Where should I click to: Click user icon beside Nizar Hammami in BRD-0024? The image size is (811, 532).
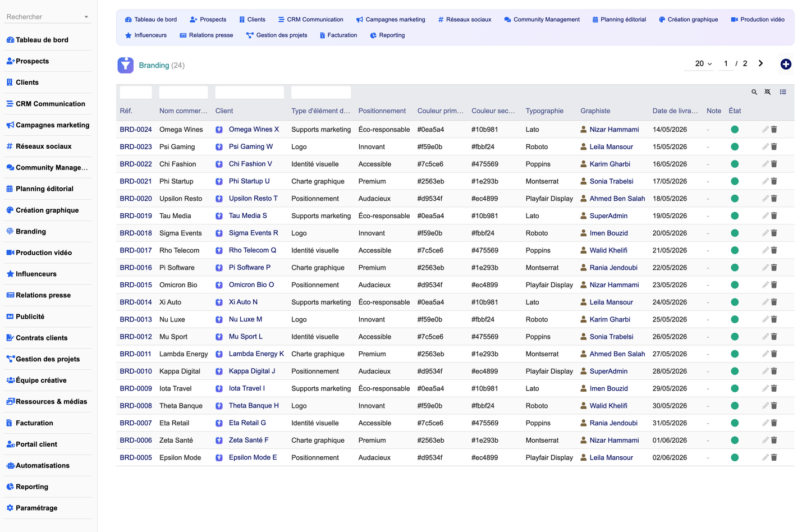click(x=584, y=130)
